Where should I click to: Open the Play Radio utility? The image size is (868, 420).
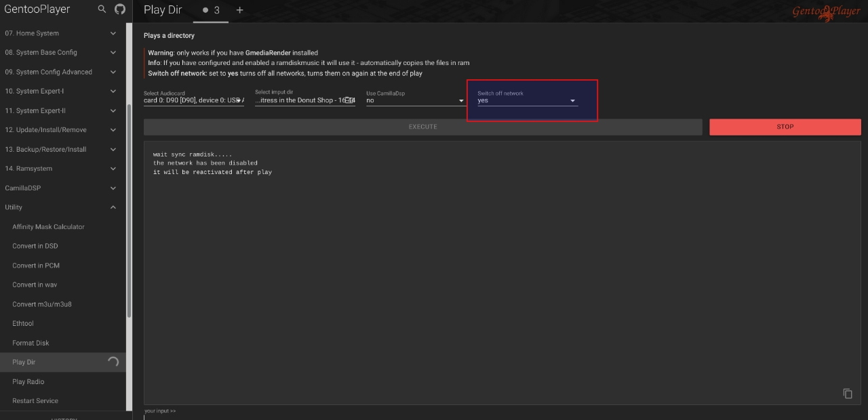(x=63, y=381)
